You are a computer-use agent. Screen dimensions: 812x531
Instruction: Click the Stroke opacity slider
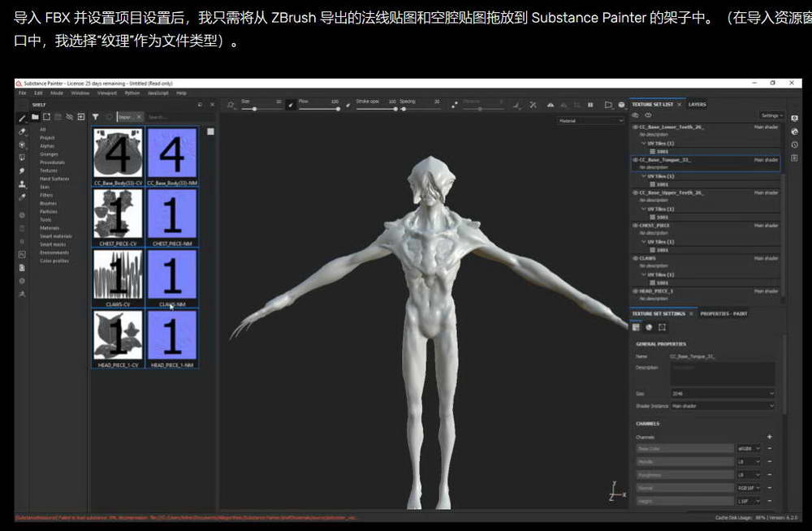pos(377,109)
